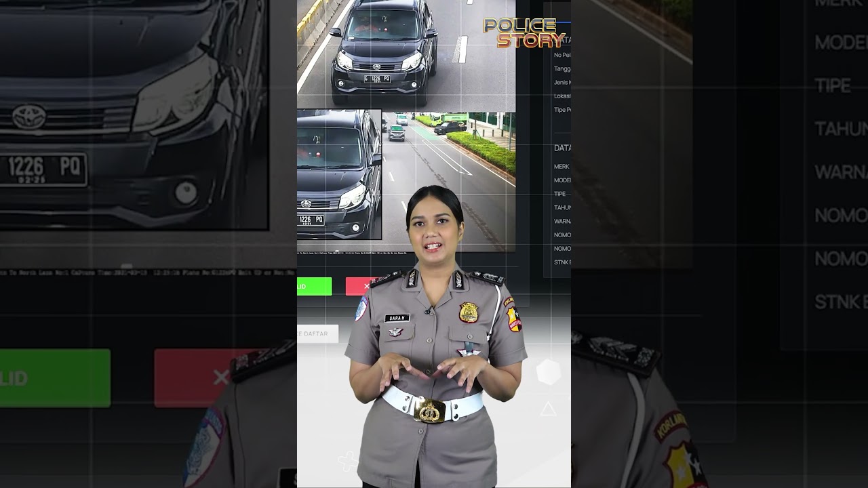Click the small STNK label in data panel
This screenshot has height=488, width=868.
click(x=562, y=262)
